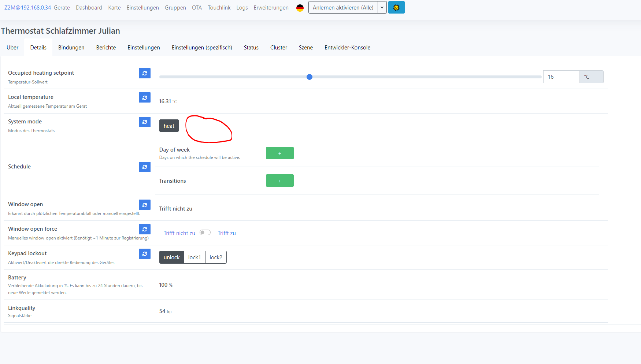Viewport: 641px width, 364px height.
Task: Refresh the Keypad lockout state
Action: pyautogui.click(x=145, y=254)
